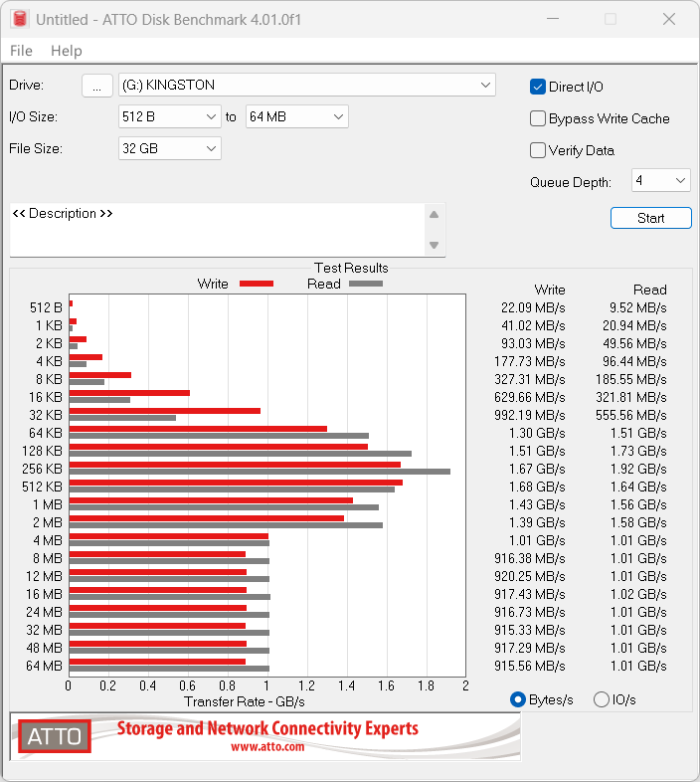Screen dimensions: 700x782
Task: Click the description scroll up arrow
Action: pos(434,215)
